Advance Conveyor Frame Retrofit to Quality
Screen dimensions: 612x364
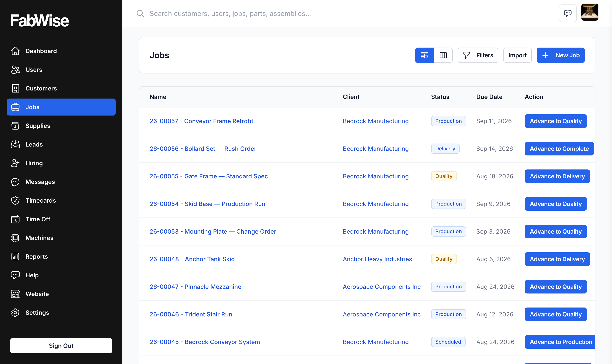click(x=555, y=121)
